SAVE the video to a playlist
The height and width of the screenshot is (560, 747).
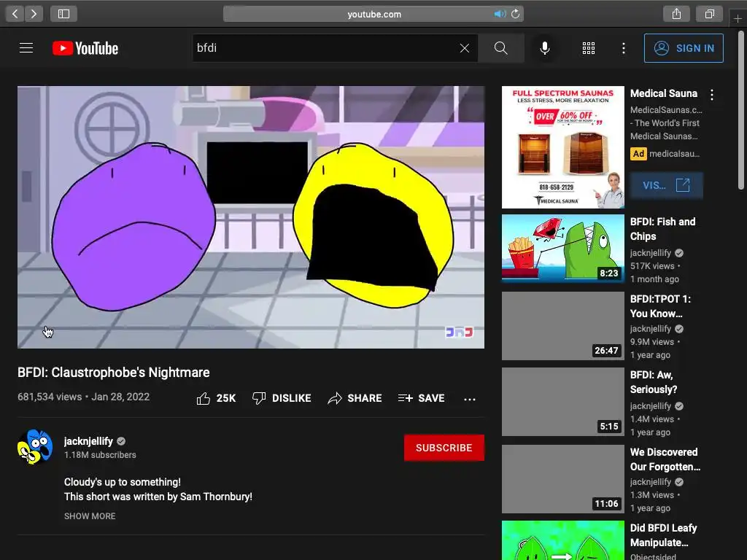[422, 398]
